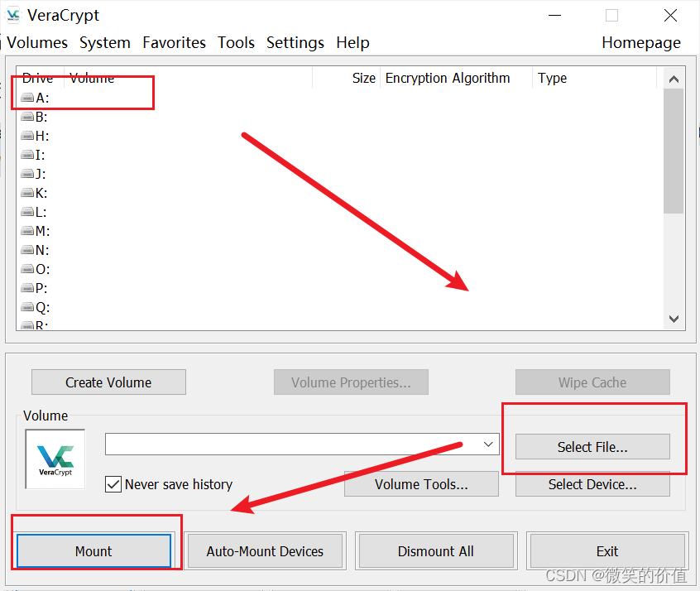The width and height of the screenshot is (700, 591).
Task: Click the Encryption Algorithm column header
Action: pos(456,78)
